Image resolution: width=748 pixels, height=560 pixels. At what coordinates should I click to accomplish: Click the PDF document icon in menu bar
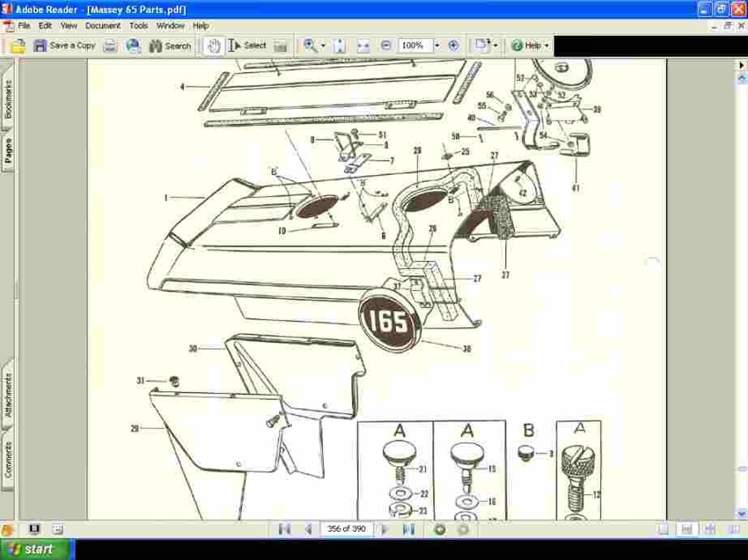[x=8, y=26]
